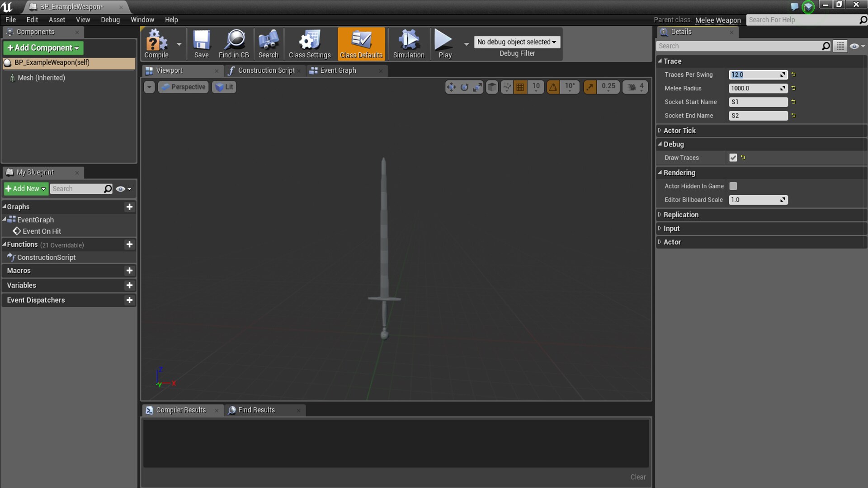Open debug object selection dropdown
868x488 pixels.
[x=517, y=42]
